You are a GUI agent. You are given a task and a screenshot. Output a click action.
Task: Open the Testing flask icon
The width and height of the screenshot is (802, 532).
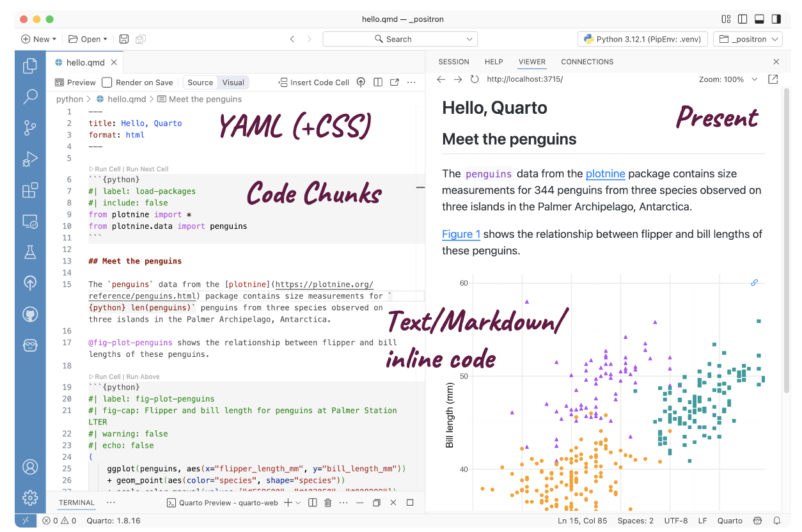click(30, 252)
